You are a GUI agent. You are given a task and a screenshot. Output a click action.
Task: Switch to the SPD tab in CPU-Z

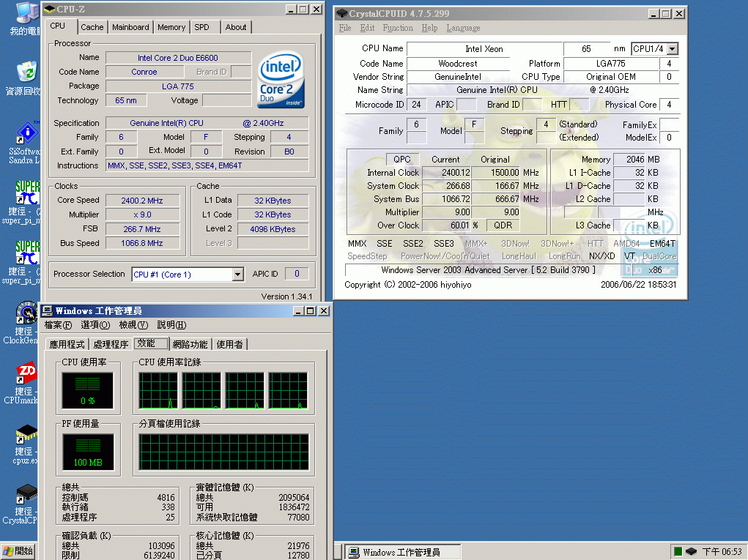coord(201,27)
